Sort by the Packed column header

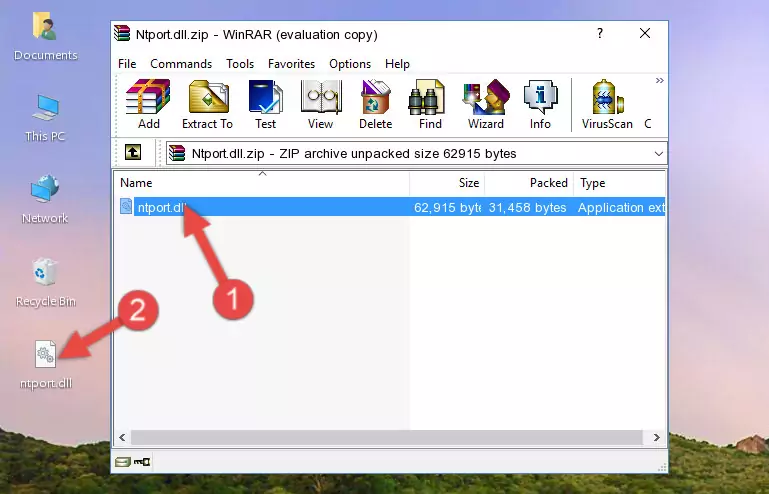(529, 182)
